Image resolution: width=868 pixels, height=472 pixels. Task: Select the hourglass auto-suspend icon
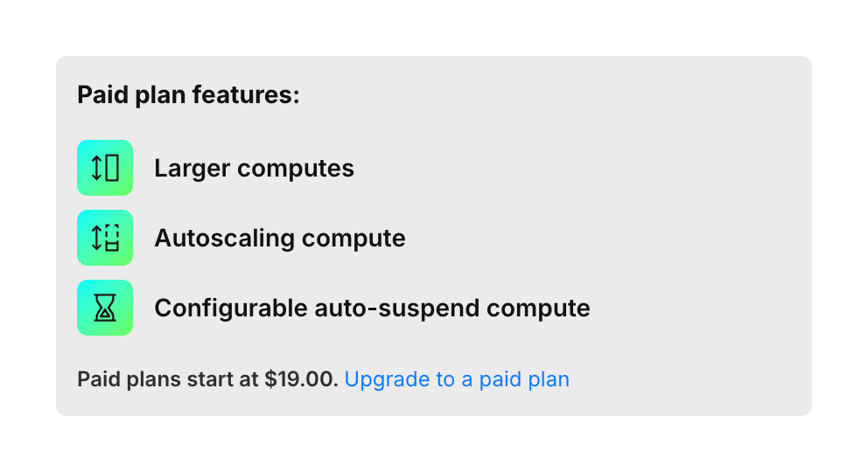[x=105, y=308]
